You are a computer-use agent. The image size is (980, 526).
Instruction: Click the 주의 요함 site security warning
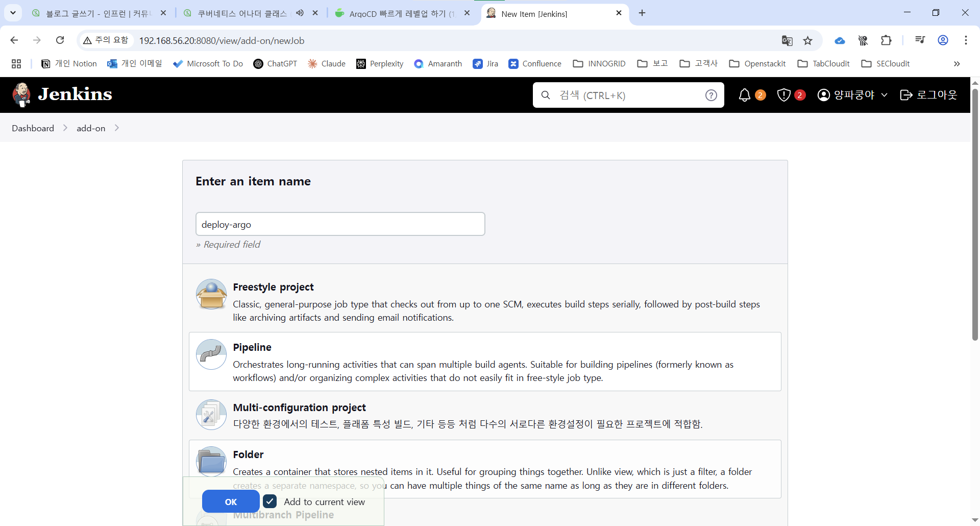pyautogui.click(x=106, y=40)
